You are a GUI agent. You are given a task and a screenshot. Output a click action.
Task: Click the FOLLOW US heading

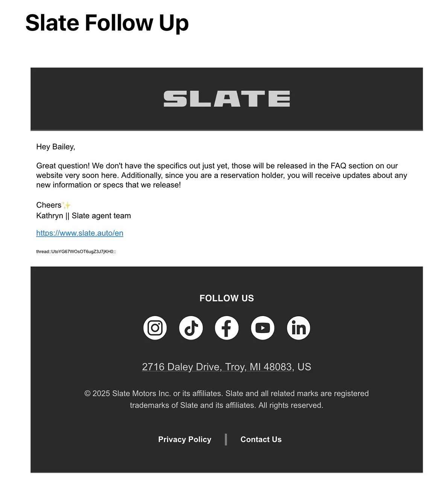click(x=227, y=298)
